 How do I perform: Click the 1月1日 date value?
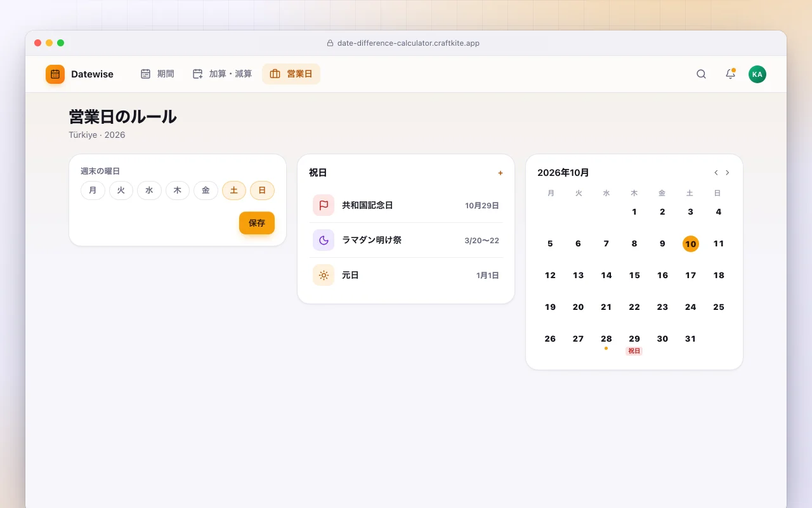pos(488,276)
